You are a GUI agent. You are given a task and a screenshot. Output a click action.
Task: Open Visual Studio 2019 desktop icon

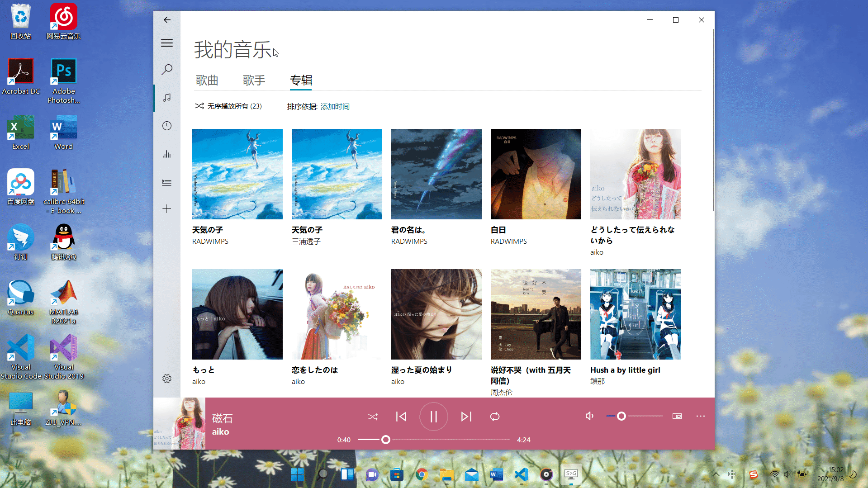click(x=64, y=357)
